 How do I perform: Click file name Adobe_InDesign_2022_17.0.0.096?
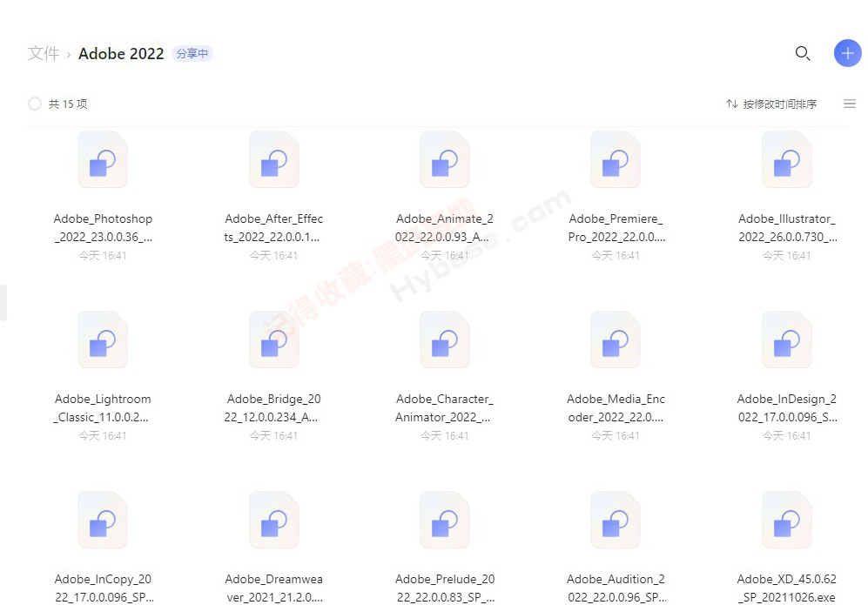point(787,407)
